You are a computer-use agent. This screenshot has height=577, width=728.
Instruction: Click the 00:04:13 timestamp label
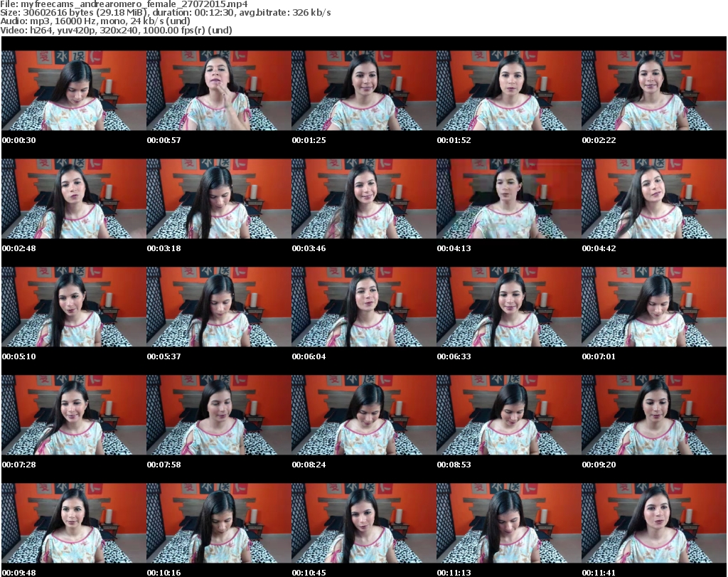pos(454,248)
